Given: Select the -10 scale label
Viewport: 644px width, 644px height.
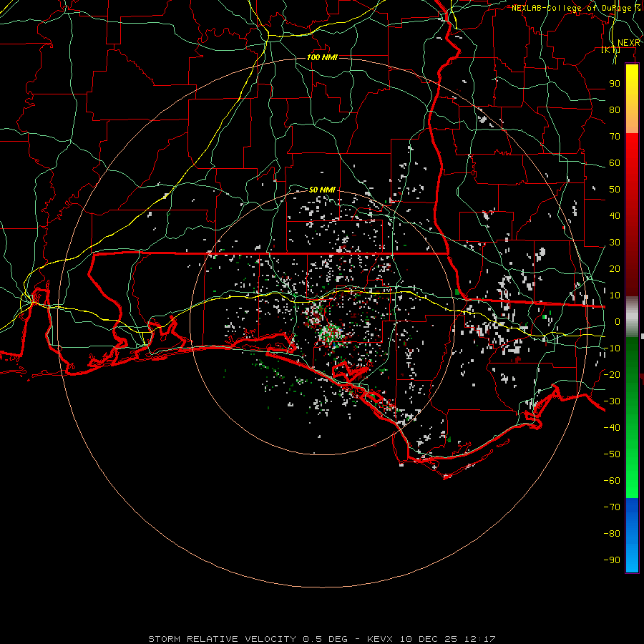Looking at the screenshot, I should pos(612,348).
